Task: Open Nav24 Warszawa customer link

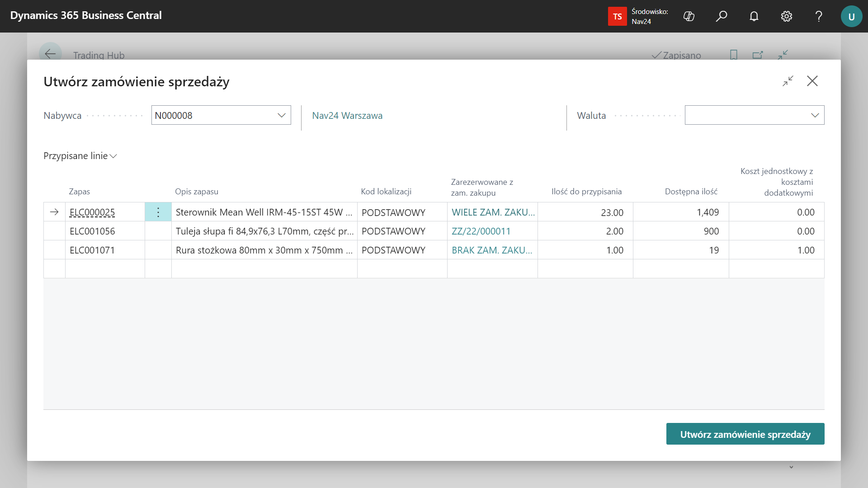Action: coord(347,116)
